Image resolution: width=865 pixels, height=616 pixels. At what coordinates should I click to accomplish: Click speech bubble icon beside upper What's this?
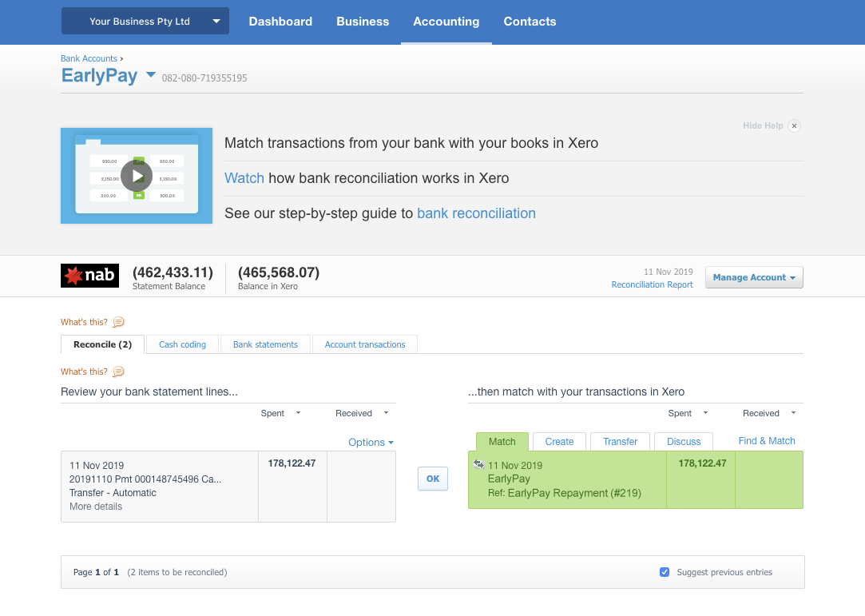(x=118, y=322)
